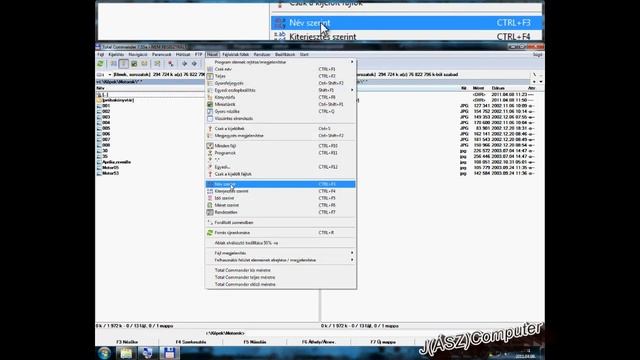This screenshot has height=360, width=640.
Task: Choose 'Egyedi...' custom filter entry
Action: [280, 167]
